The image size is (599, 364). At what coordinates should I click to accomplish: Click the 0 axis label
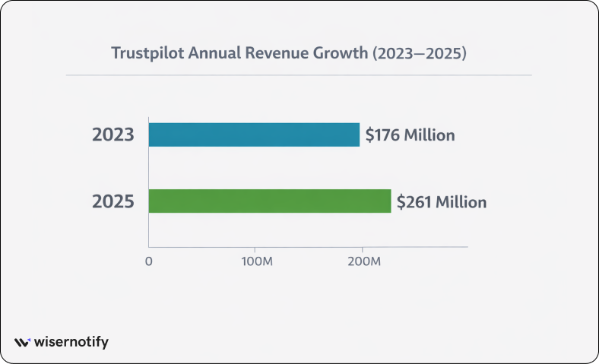(149, 261)
